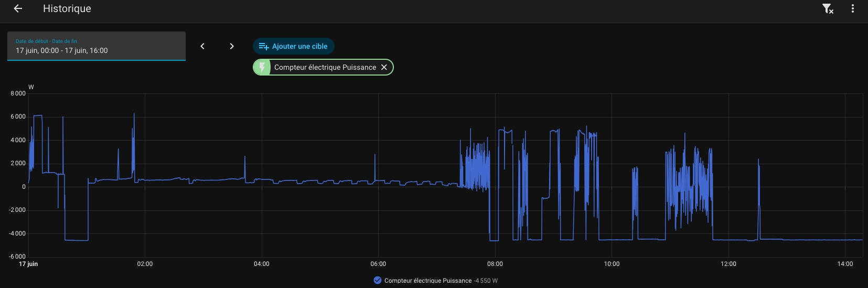Image resolution: width=868 pixels, height=288 pixels.
Task: Click Ajouter une cible button
Action: 294,46
